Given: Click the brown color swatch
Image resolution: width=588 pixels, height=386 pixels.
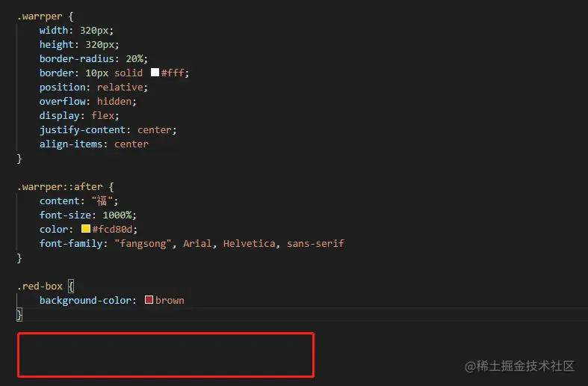Looking at the screenshot, I should click(x=149, y=300).
